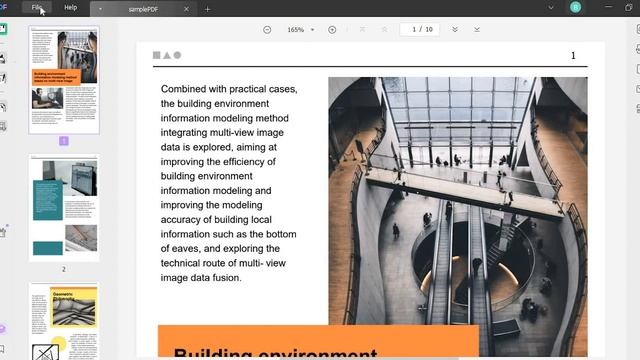640x360 pixels.
Task: Open the Help menu
Action: click(x=70, y=7)
